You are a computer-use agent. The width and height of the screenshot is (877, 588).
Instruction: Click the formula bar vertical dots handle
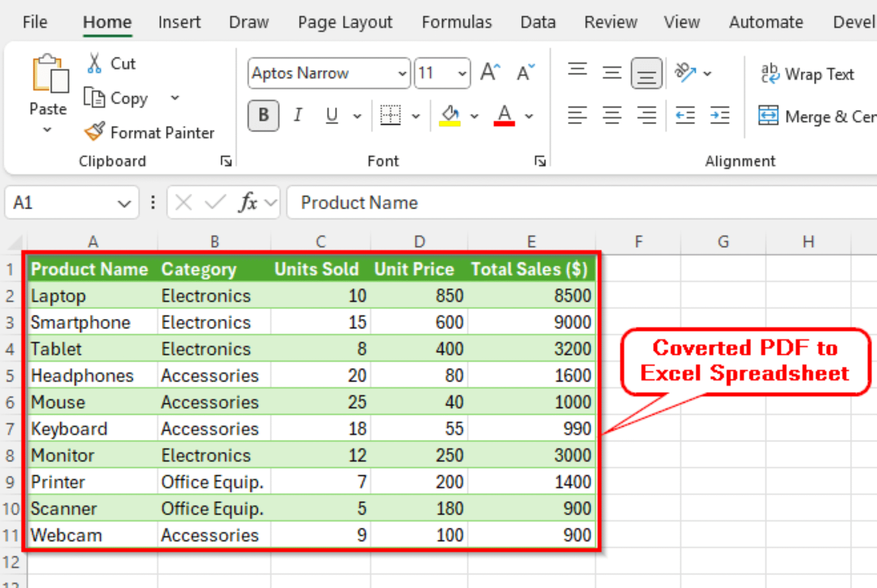pos(153,202)
